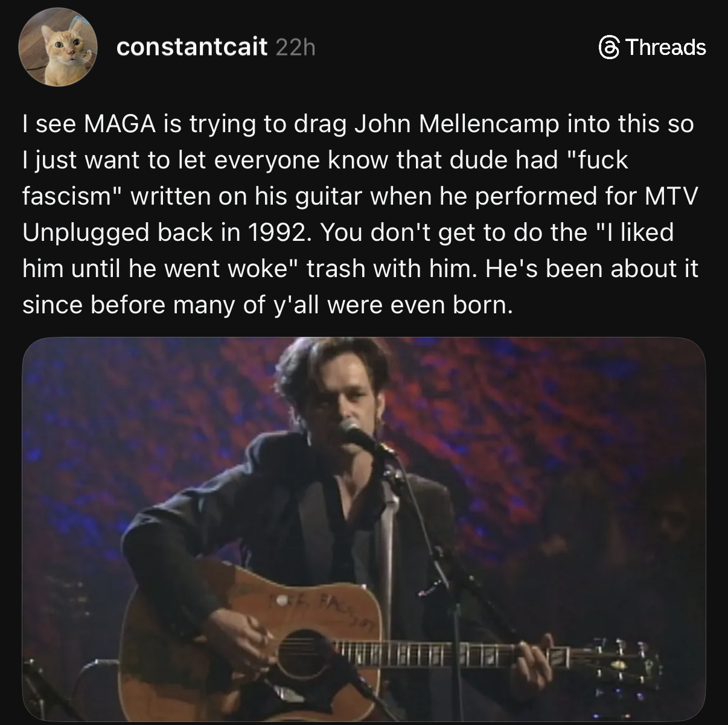This screenshot has height=725, width=728.
Task: Click the 22h post timestamp
Action: coord(295,47)
